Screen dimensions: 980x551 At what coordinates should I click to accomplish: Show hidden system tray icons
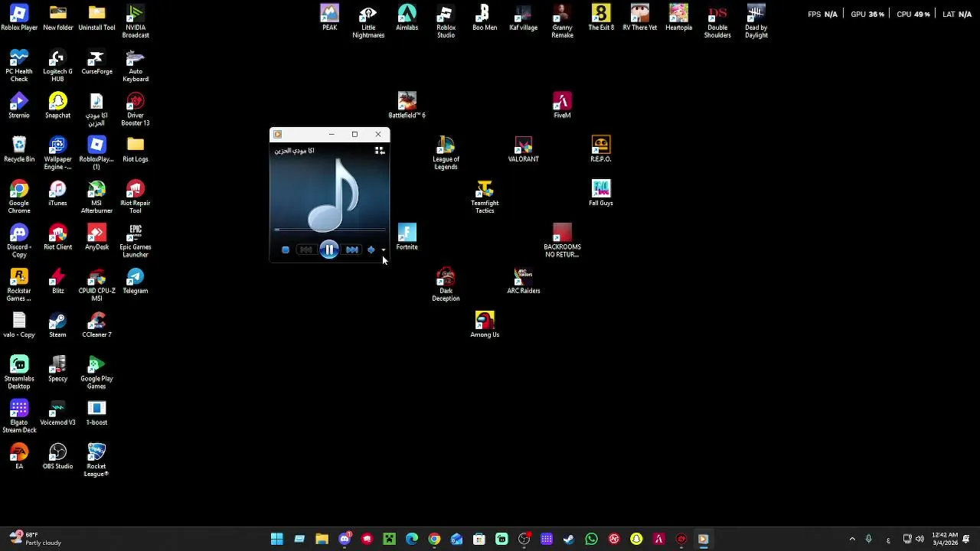[852, 540]
